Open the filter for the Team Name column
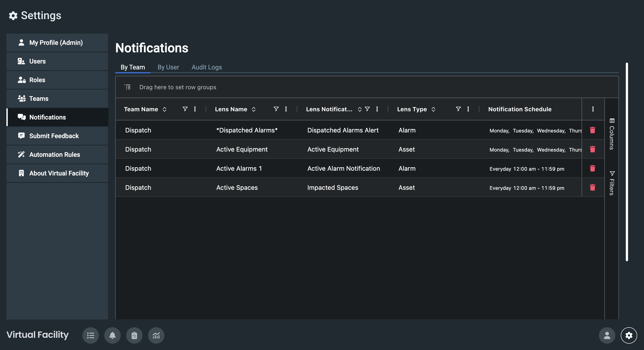Viewport: 644px width, 350px height. (x=185, y=109)
